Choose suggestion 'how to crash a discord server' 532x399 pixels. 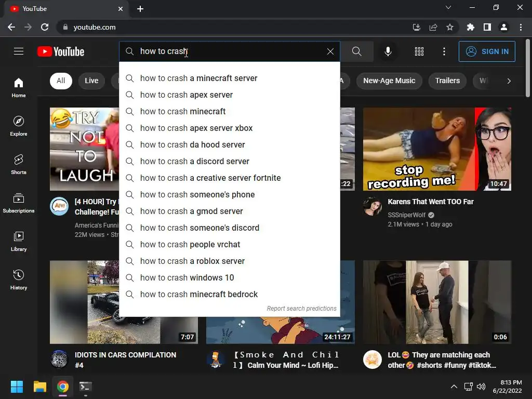229,161
